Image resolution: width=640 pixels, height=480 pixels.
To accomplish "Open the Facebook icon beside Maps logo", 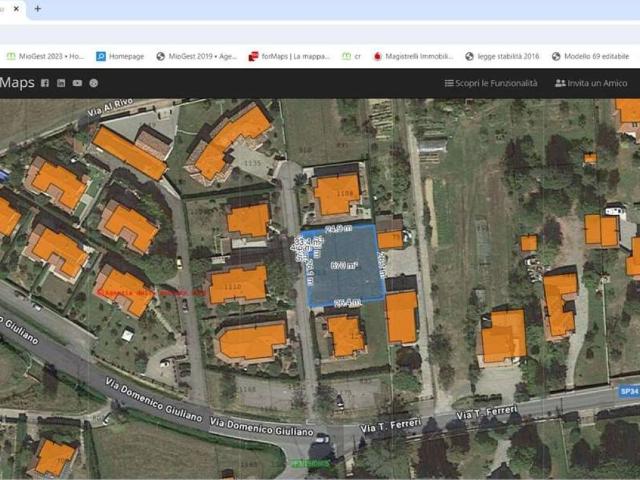I will (x=45, y=83).
